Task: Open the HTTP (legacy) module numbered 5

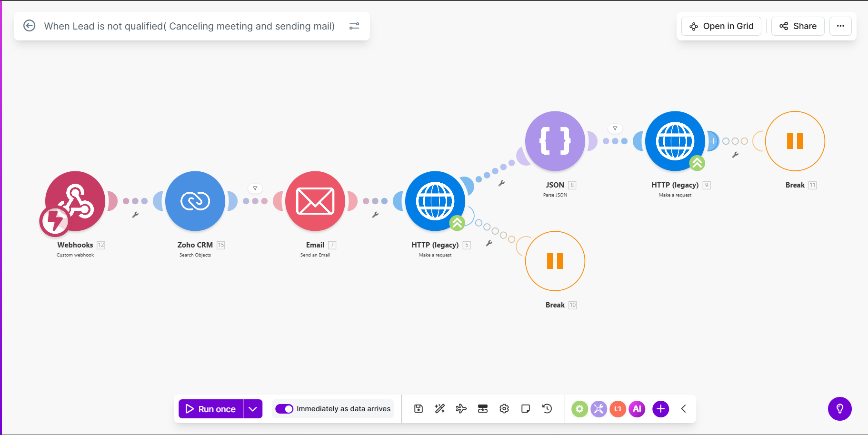Action: tap(435, 201)
